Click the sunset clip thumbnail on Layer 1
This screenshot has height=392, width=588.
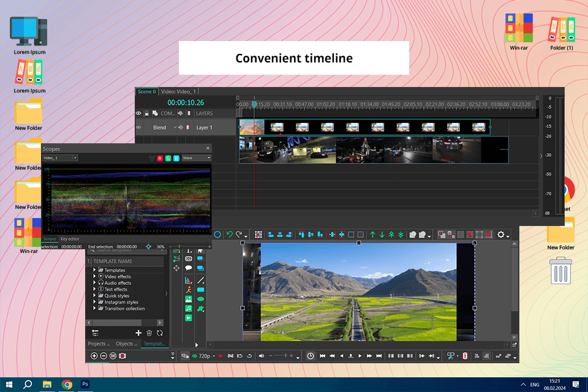pyautogui.click(x=252, y=127)
